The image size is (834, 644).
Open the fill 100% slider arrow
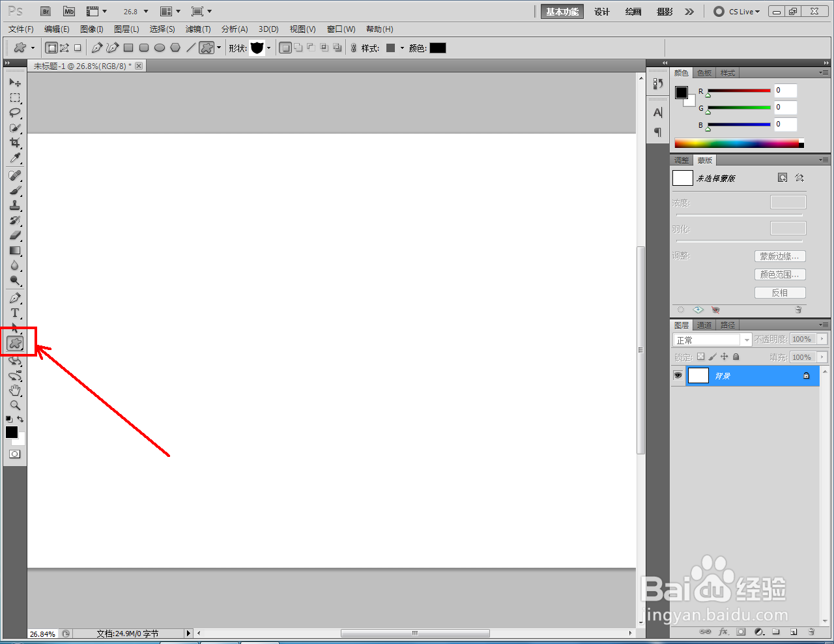pyautogui.click(x=822, y=357)
